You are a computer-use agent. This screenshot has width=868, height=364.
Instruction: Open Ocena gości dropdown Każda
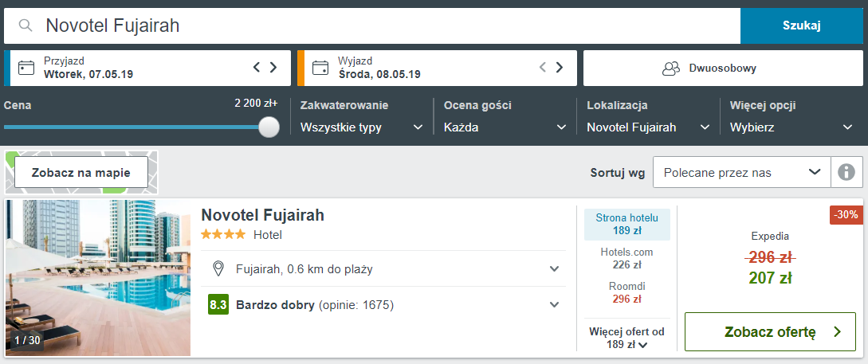coord(505,127)
